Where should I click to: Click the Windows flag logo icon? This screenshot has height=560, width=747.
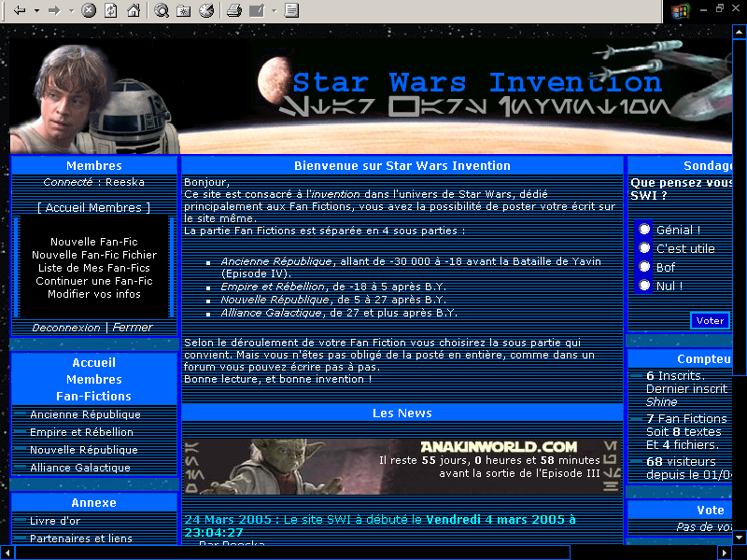click(681, 11)
